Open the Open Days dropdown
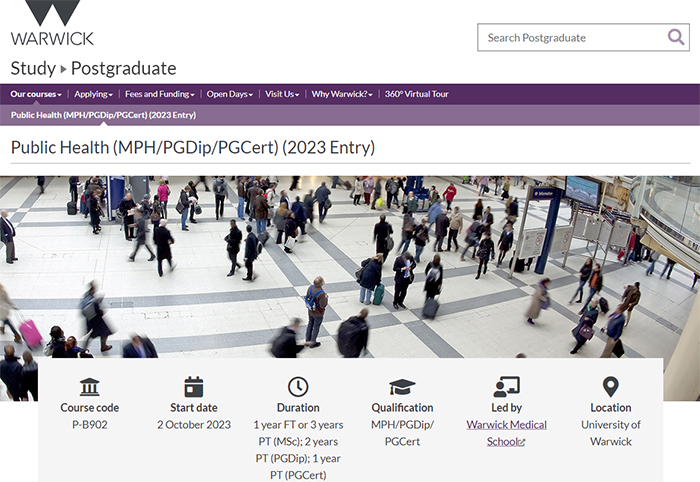Screen dimensions: 700x482 (x=229, y=94)
